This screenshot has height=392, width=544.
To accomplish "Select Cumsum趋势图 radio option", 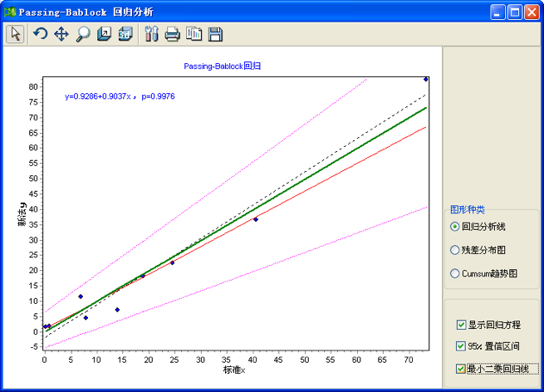I will [x=455, y=273].
